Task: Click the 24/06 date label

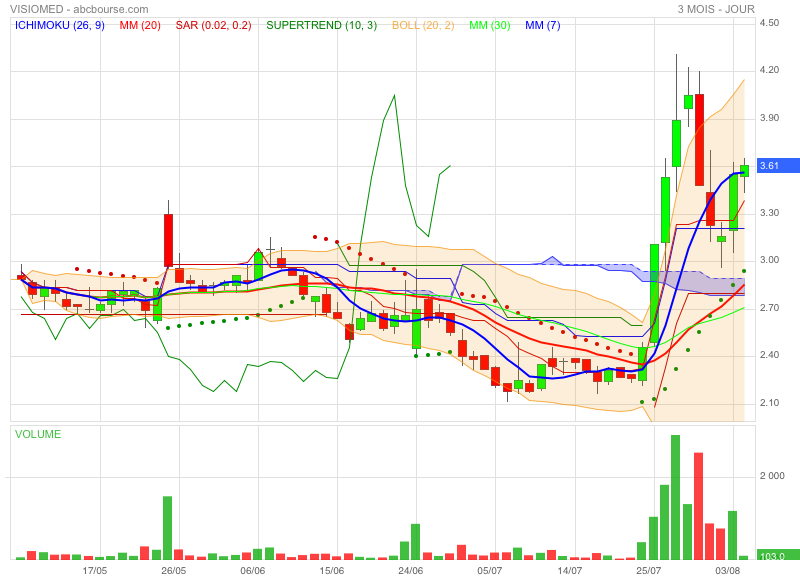Action: pyautogui.click(x=411, y=570)
